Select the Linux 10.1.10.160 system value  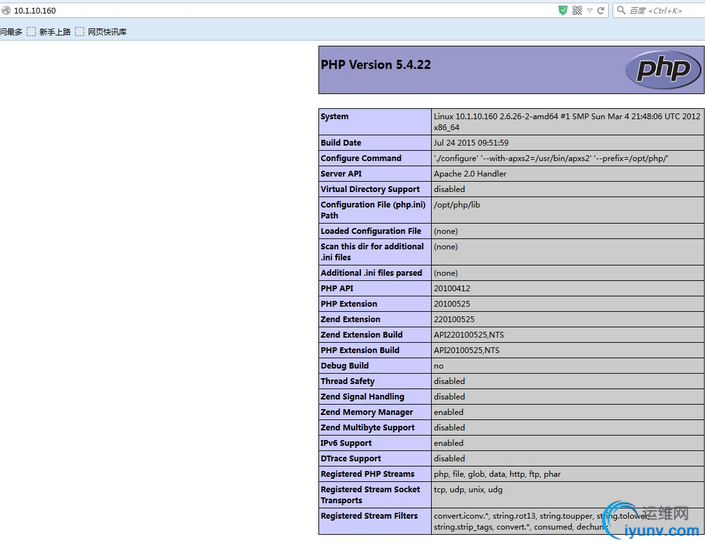tap(567, 122)
